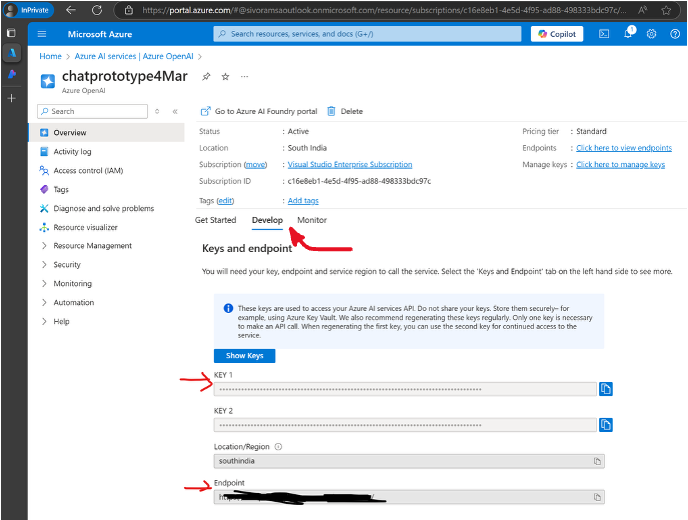The width and height of the screenshot is (688, 520).
Task: Open Visual Studio Enterprise Subscription link
Action: (x=350, y=165)
